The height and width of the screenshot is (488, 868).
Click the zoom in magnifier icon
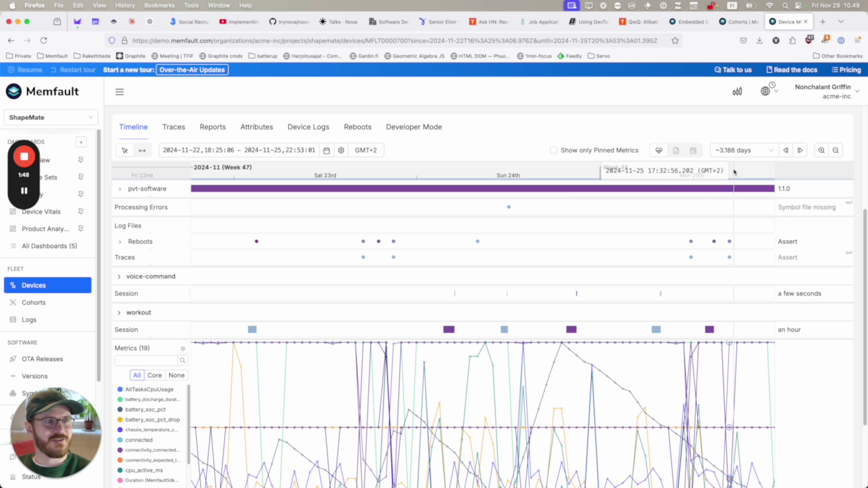click(821, 150)
